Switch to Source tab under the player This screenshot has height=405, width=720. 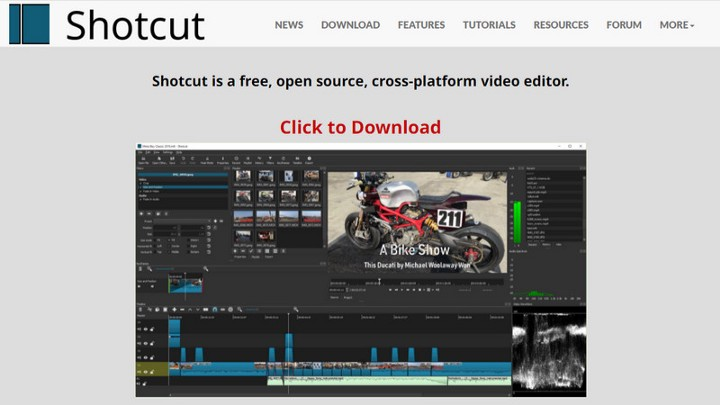pyautogui.click(x=334, y=297)
